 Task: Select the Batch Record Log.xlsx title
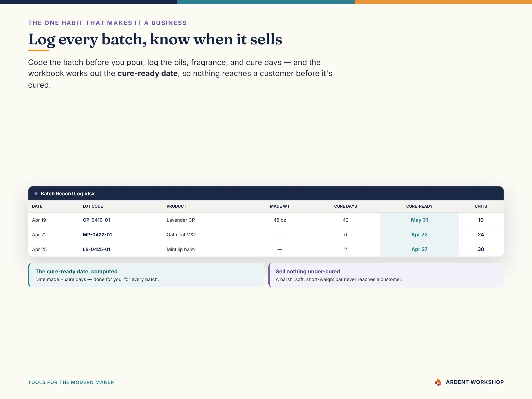[67, 194]
